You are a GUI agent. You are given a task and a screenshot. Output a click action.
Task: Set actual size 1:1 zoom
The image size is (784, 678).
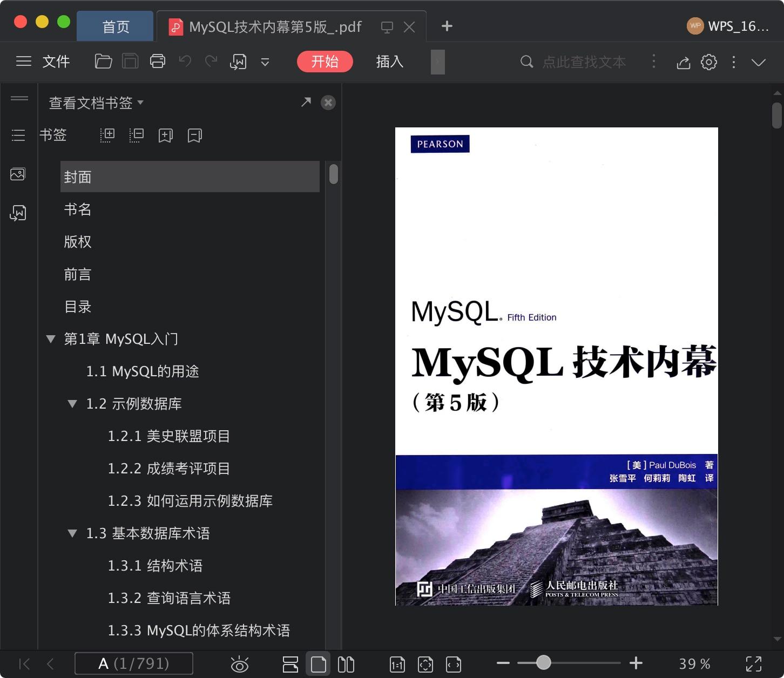397,664
